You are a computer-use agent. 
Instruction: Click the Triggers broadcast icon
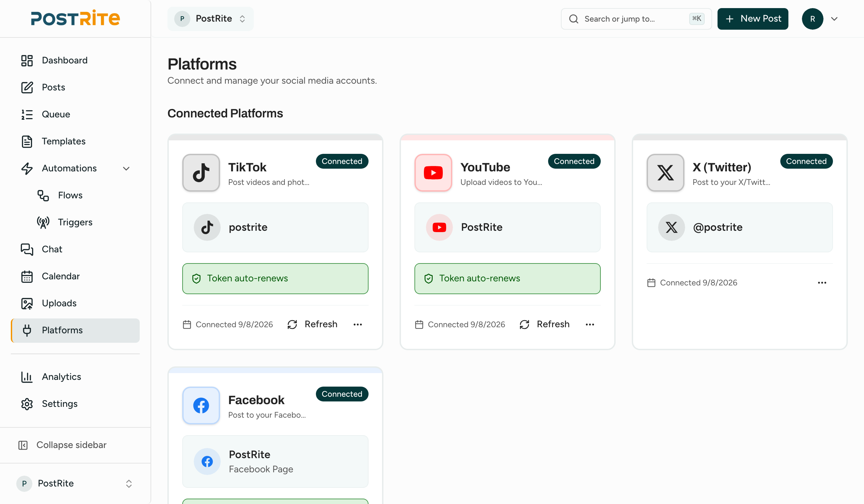[43, 222]
